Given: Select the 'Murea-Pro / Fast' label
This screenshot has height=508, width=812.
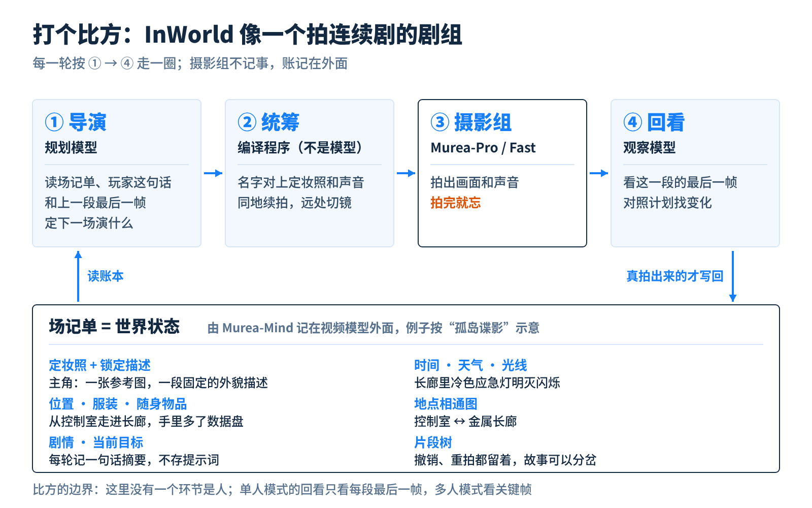Looking at the screenshot, I should pyautogui.click(x=483, y=148).
